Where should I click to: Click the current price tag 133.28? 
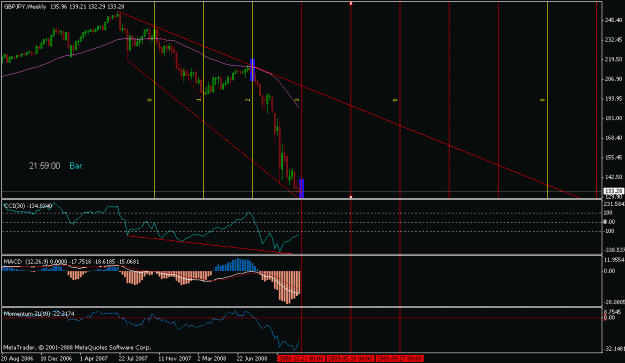pos(613,191)
